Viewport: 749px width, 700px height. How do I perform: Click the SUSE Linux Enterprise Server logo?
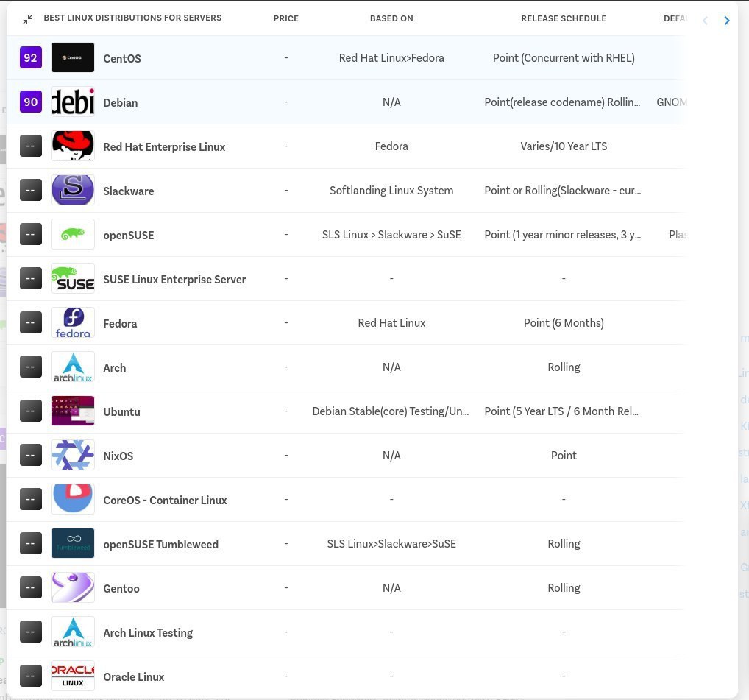point(73,278)
